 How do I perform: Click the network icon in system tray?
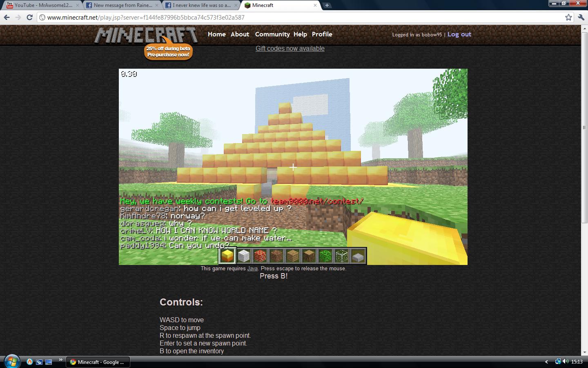pyautogui.click(x=558, y=361)
